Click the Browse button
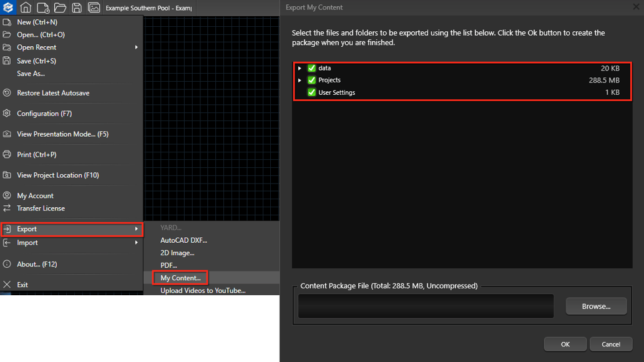Image resolution: width=644 pixels, height=362 pixels. [x=595, y=306]
